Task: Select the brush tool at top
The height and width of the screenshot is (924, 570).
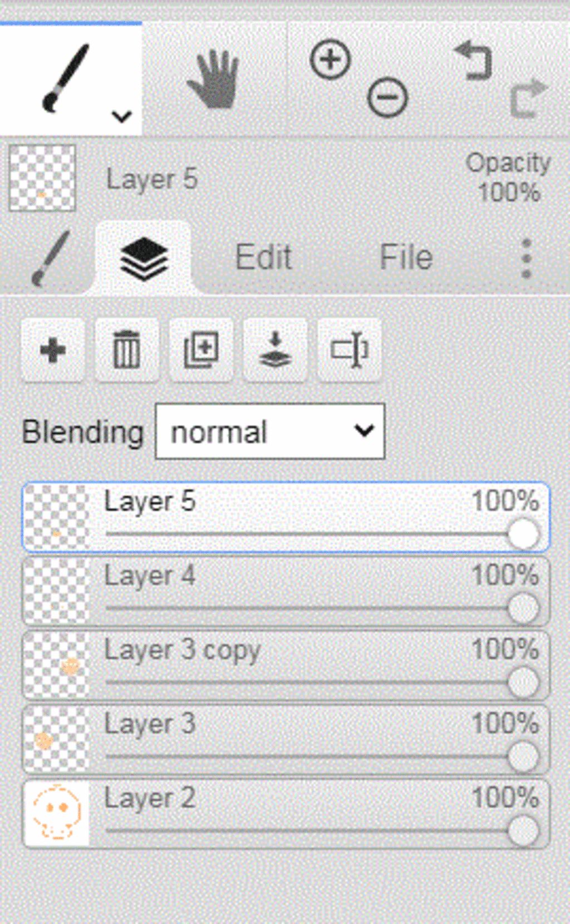Action: coord(66,78)
